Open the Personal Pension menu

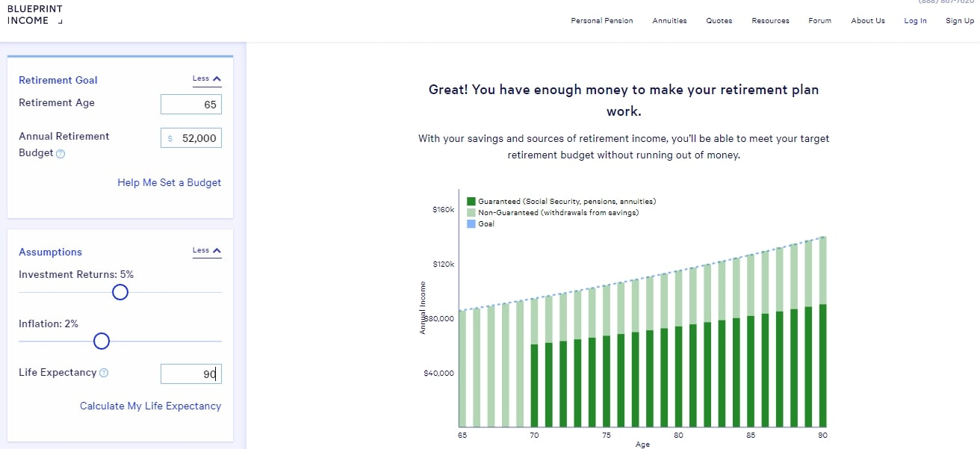pyautogui.click(x=601, y=21)
